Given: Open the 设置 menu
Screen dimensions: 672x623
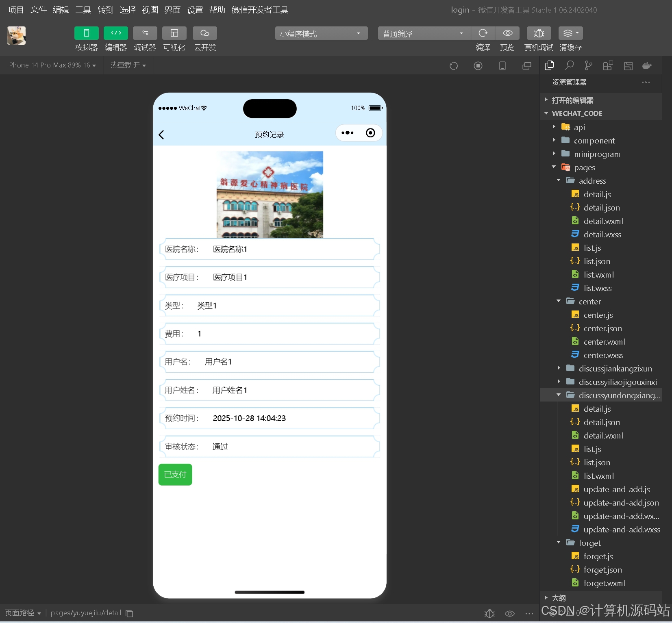Looking at the screenshot, I should click(195, 10).
